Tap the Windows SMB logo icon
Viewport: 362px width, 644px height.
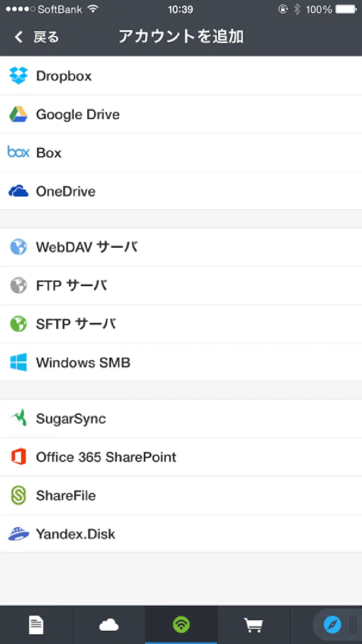coord(18,362)
